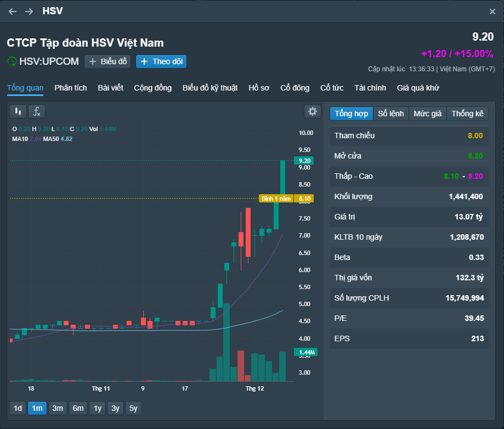Add HSV to chart with Biểu đồ button
Screen dimensions: 504x429
(x=107, y=61)
